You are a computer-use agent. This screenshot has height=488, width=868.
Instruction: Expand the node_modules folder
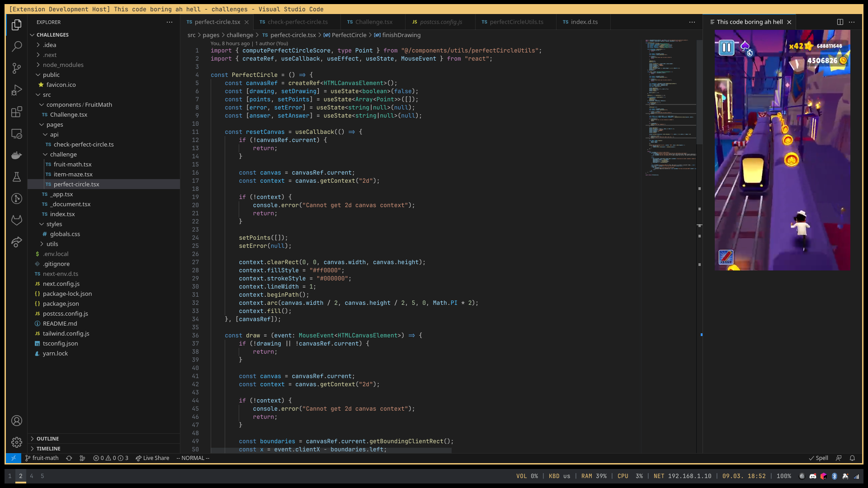[x=63, y=65]
